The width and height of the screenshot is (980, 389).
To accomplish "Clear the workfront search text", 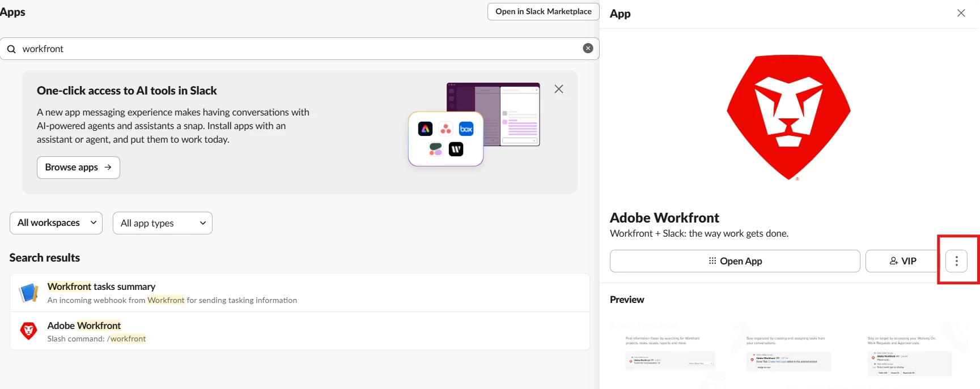I will [588, 49].
